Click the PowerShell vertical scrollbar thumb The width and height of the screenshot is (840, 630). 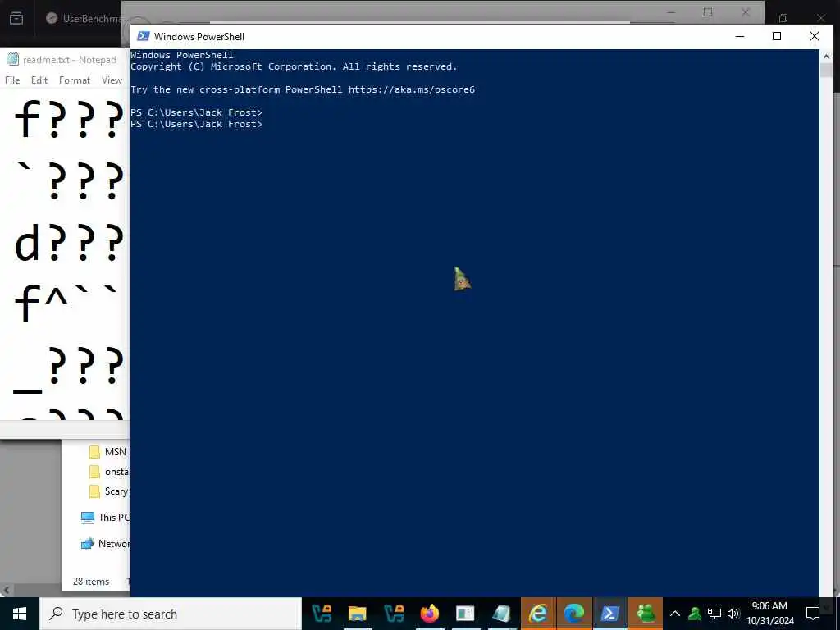pyautogui.click(x=826, y=70)
